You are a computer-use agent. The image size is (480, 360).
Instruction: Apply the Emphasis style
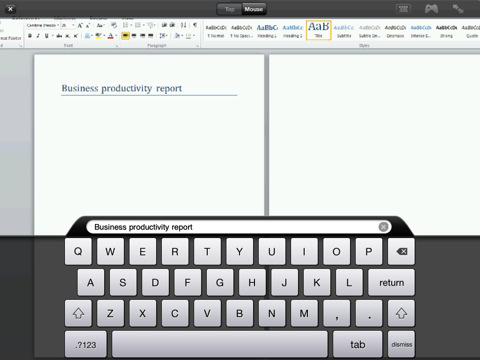(x=395, y=31)
